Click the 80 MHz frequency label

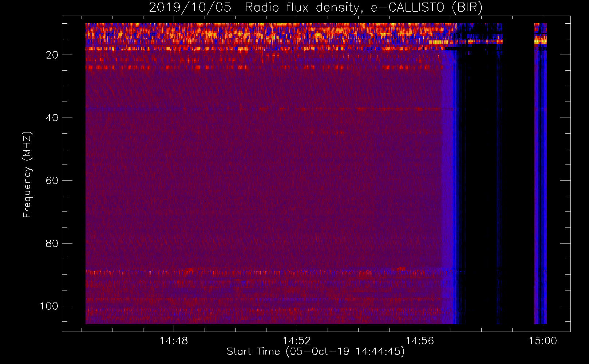tap(52, 243)
